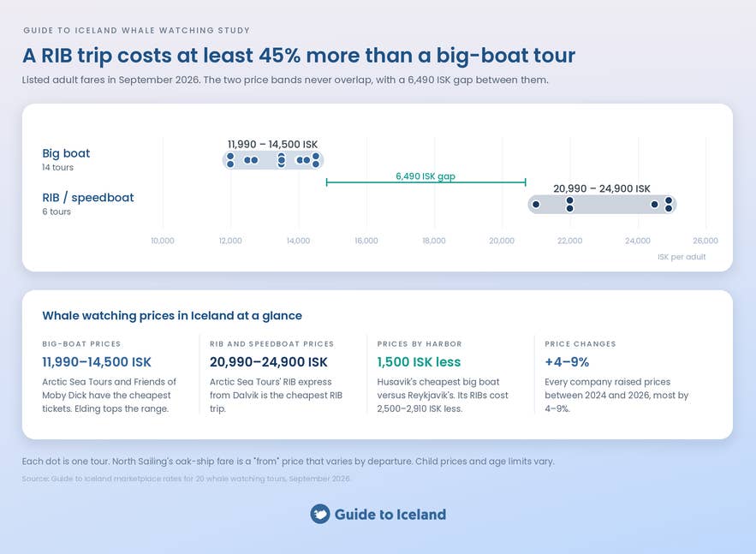Click the '20,990 – 24,900 ISK' range label on chart
The image size is (756, 554).
(602, 188)
